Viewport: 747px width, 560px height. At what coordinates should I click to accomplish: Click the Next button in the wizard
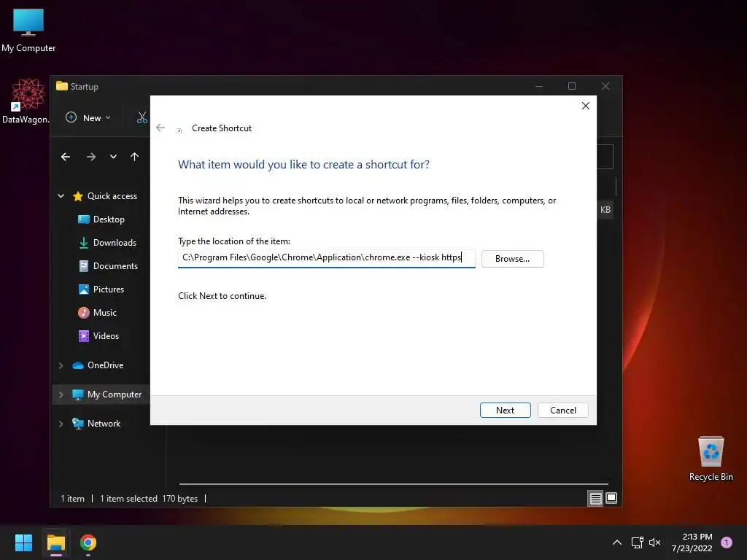(505, 410)
